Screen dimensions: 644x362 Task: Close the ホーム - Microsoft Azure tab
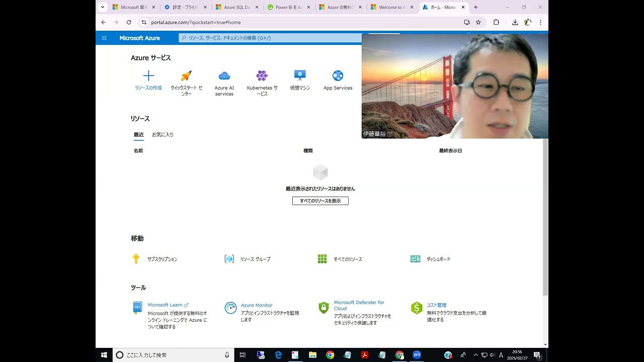coord(463,8)
